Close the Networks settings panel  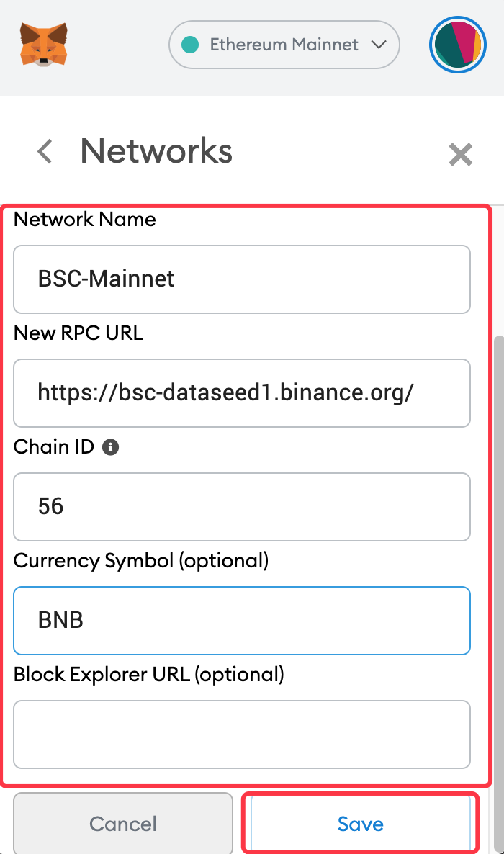coord(460,155)
